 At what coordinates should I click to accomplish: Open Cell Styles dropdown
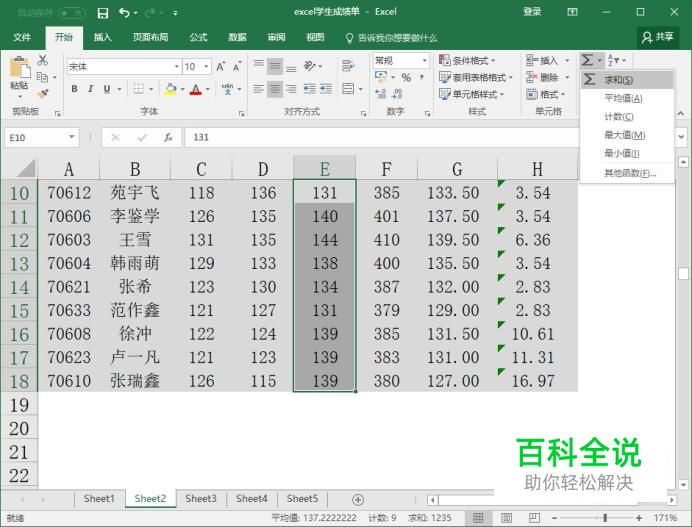click(471, 94)
